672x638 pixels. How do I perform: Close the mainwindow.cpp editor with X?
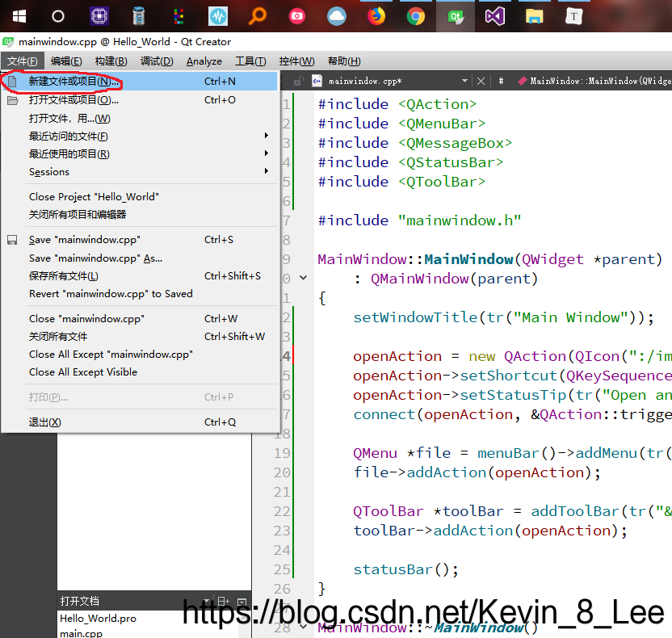pyautogui.click(x=481, y=81)
